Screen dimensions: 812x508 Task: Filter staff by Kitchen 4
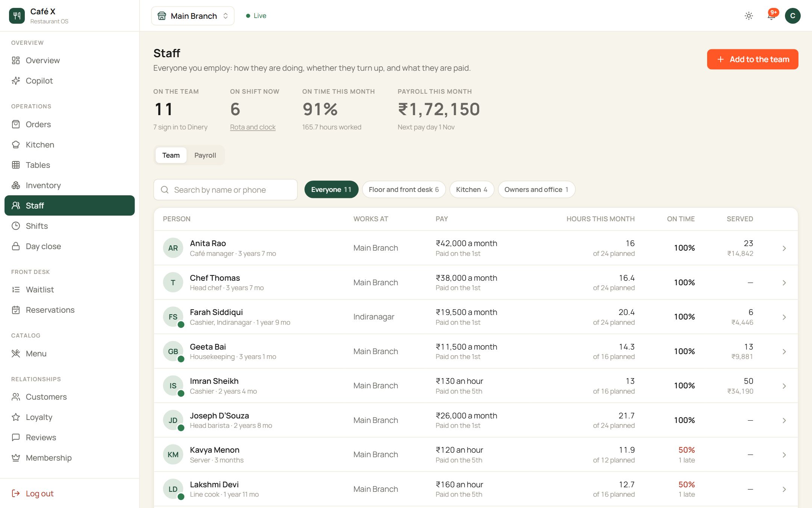tap(472, 190)
